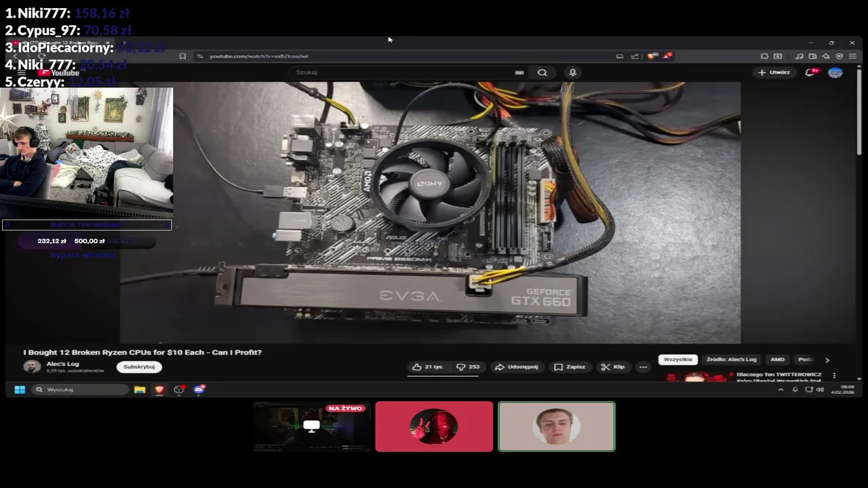The width and height of the screenshot is (868, 488).
Task: Open File Explorer from taskbar
Action: 140,390
